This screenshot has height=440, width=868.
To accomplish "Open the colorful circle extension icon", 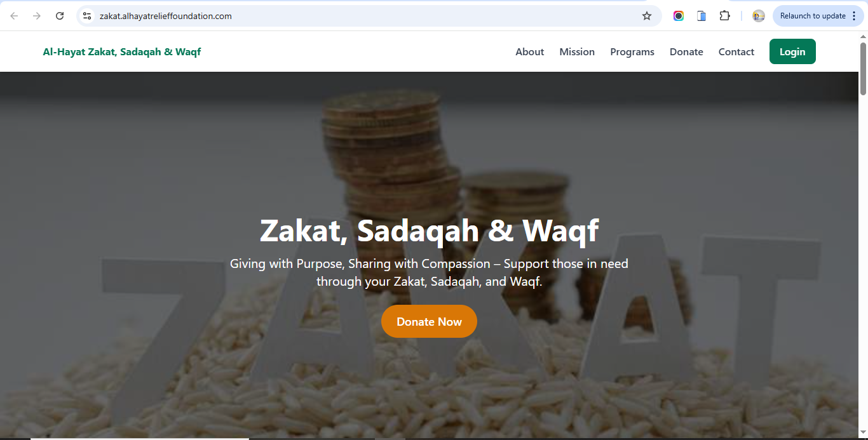I will 679,16.
